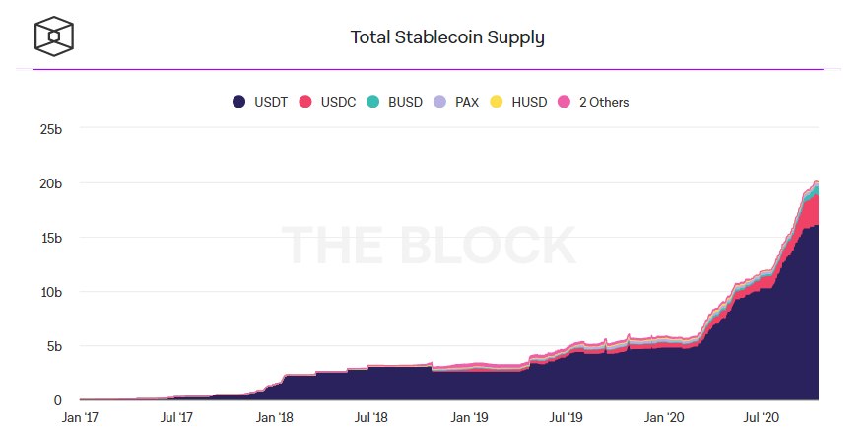Click the 25b y-axis label
This screenshot has width=868, height=431.
[x=50, y=128]
